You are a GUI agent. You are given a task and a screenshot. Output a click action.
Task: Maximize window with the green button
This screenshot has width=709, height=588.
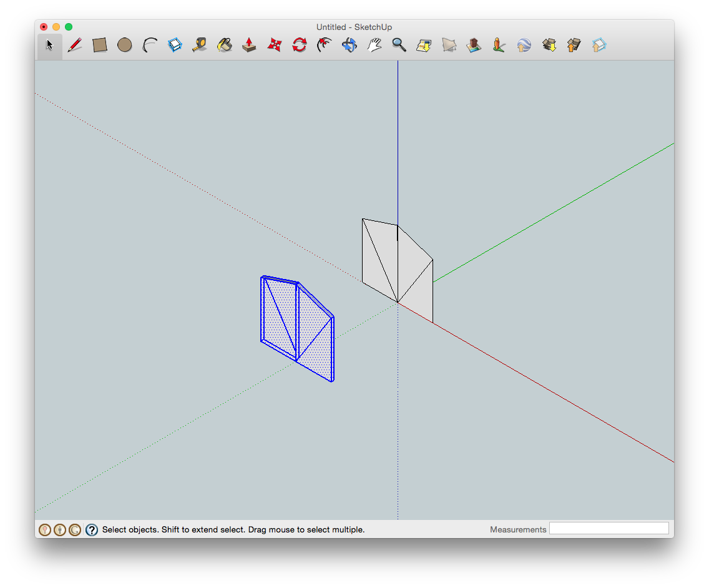tap(69, 27)
